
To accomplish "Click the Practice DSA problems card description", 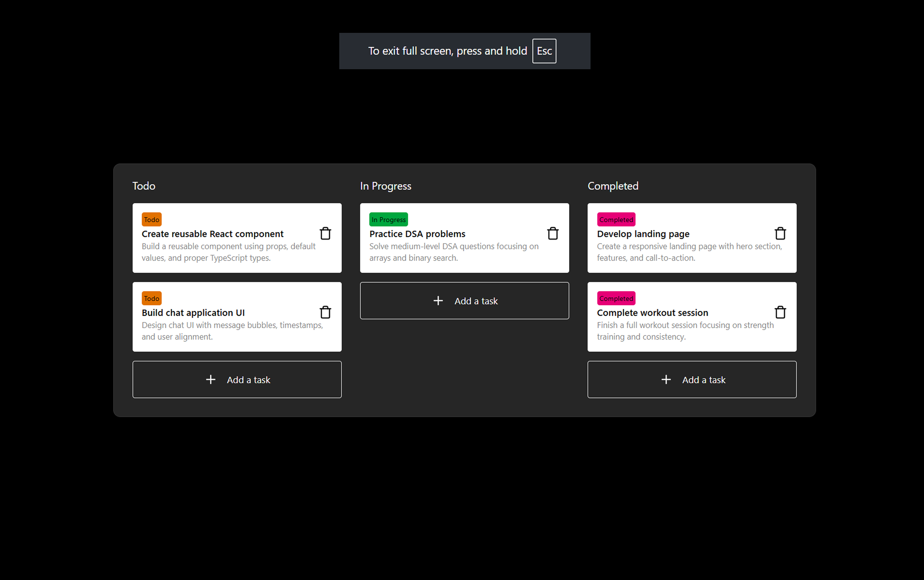I will click(454, 252).
